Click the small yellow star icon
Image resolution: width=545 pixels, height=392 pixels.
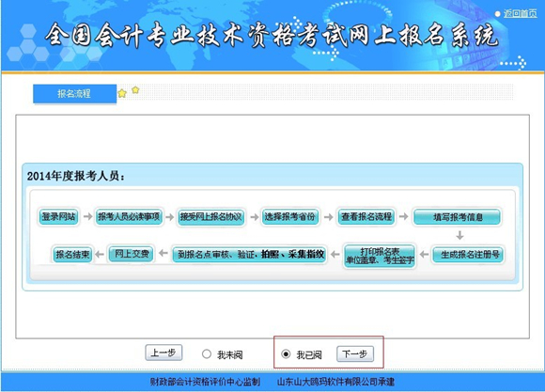click(135, 90)
